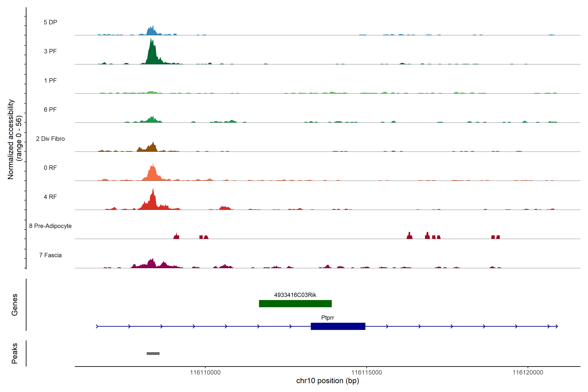The image size is (588, 392).
Task: Click the 0 RF track label
Action: 50,168
